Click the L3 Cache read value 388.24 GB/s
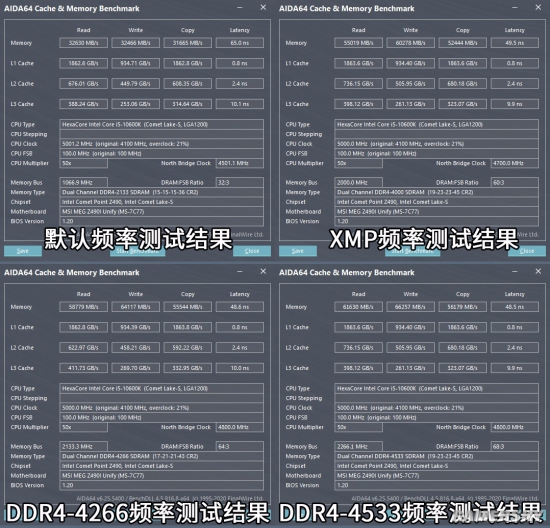Screen dimensions: 550x528 pyautogui.click(x=83, y=104)
